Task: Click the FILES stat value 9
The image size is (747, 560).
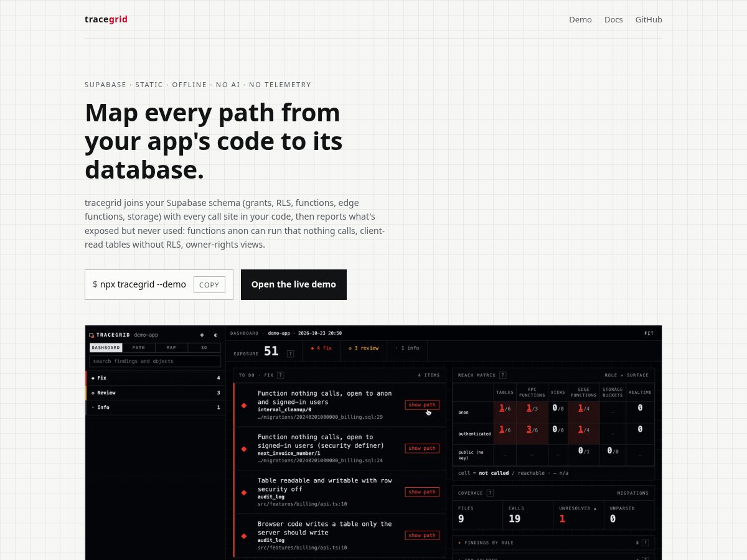Action: tap(461, 518)
